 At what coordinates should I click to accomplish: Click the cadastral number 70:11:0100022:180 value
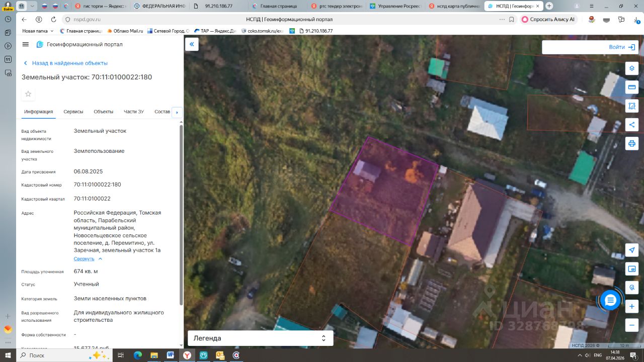(98, 185)
